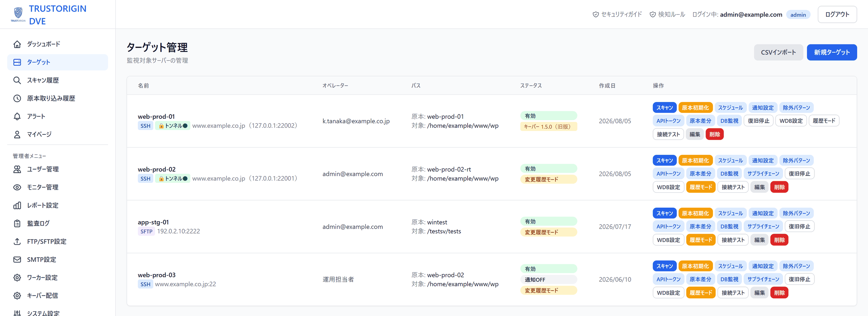
Task: Click the ステータス column header
Action: click(x=531, y=86)
